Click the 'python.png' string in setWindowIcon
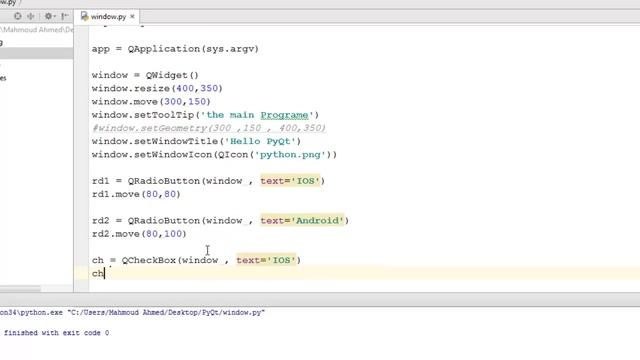The image size is (640, 360). 290,155
